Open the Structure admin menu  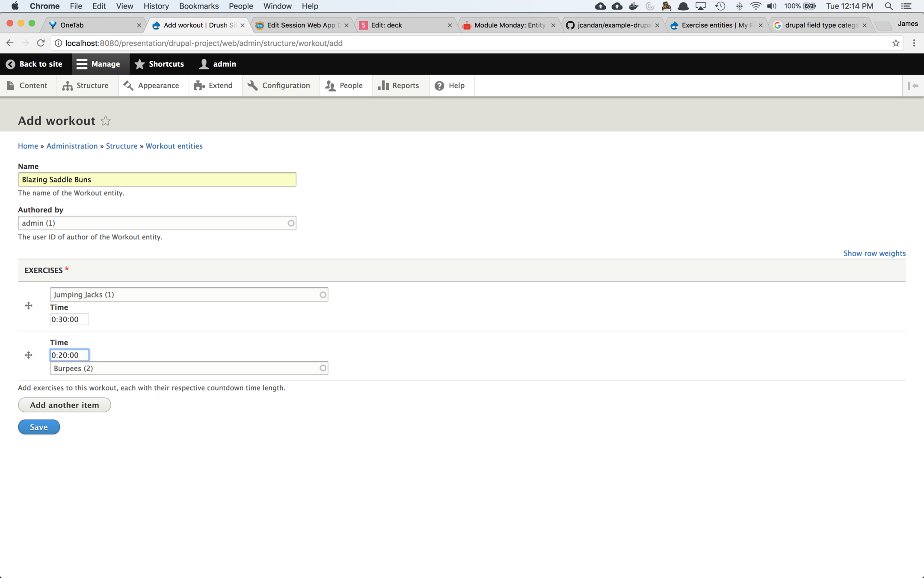click(x=86, y=86)
